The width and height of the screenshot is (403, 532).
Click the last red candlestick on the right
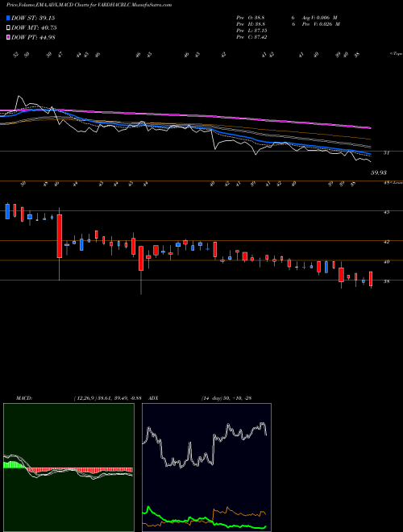coord(371,279)
